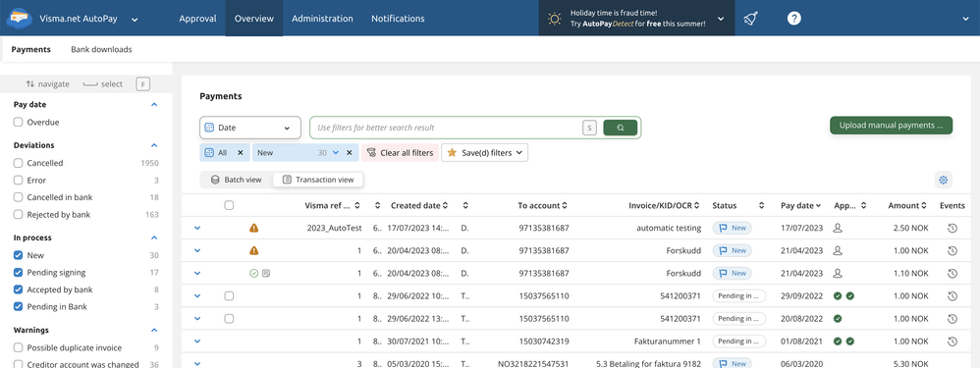This screenshot has height=368, width=980.
Task: Open the Approval menu
Action: point(197,19)
